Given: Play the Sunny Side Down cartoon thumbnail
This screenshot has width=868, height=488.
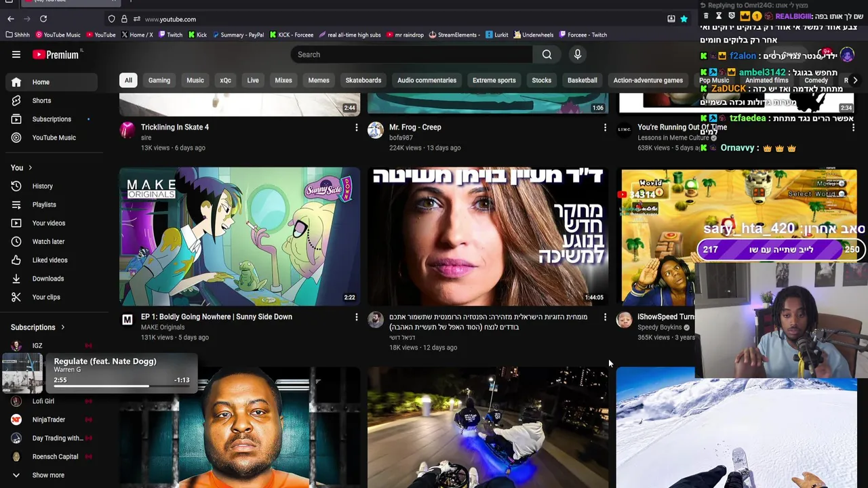Looking at the screenshot, I should pyautogui.click(x=240, y=237).
